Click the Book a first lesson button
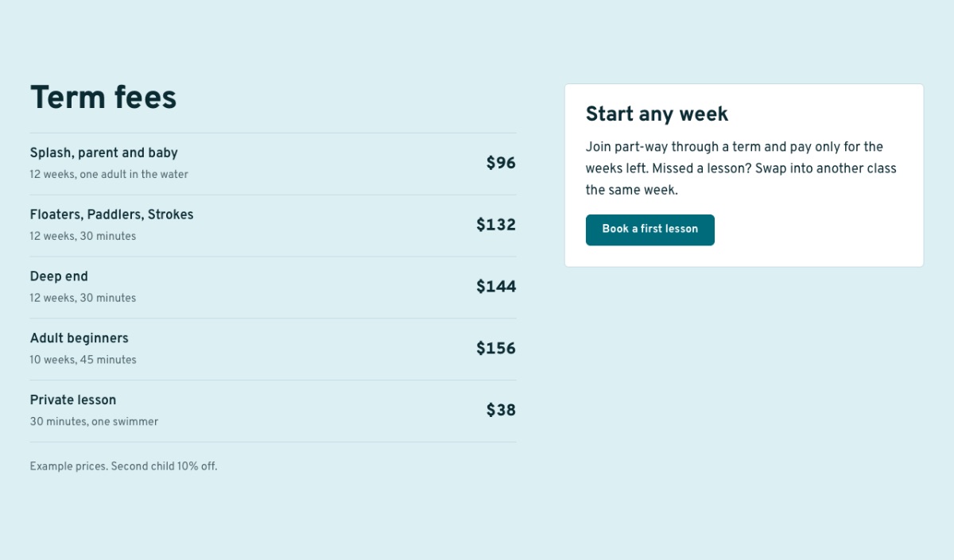Viewport: 954px width, 560px height. (x=650, y=230)
